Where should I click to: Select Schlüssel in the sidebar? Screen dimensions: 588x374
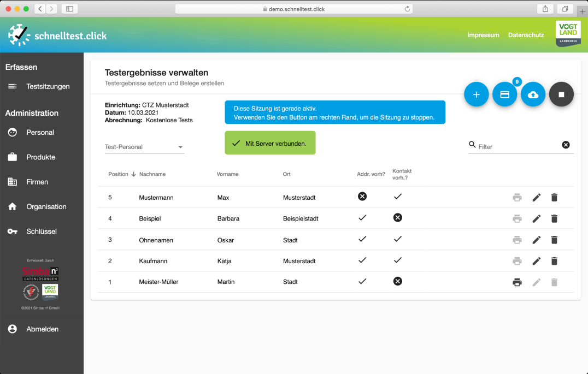point(41,231)
